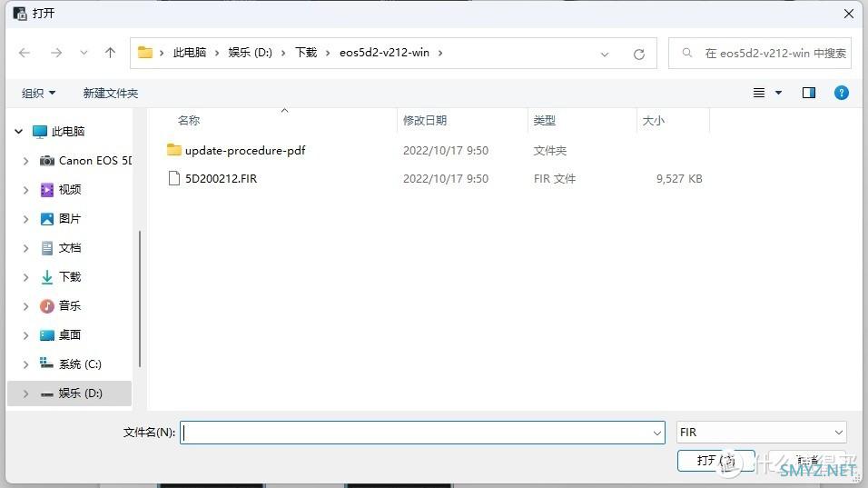Open the recent locations chevron
Image resolution: width=868 pixels, height=488 pixels.
pos(84,54)
